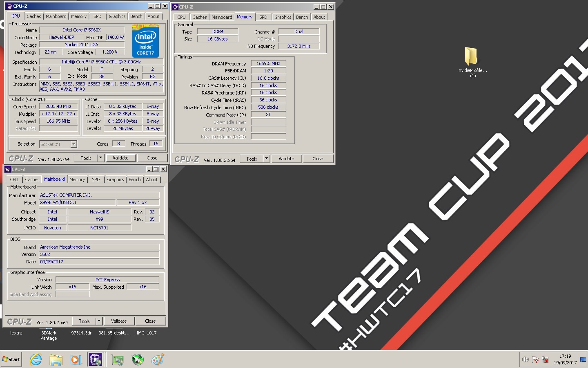The image size is (588, 368).
Task: Click Close button in the Mainboard window
Action: [x=150, y=321]
